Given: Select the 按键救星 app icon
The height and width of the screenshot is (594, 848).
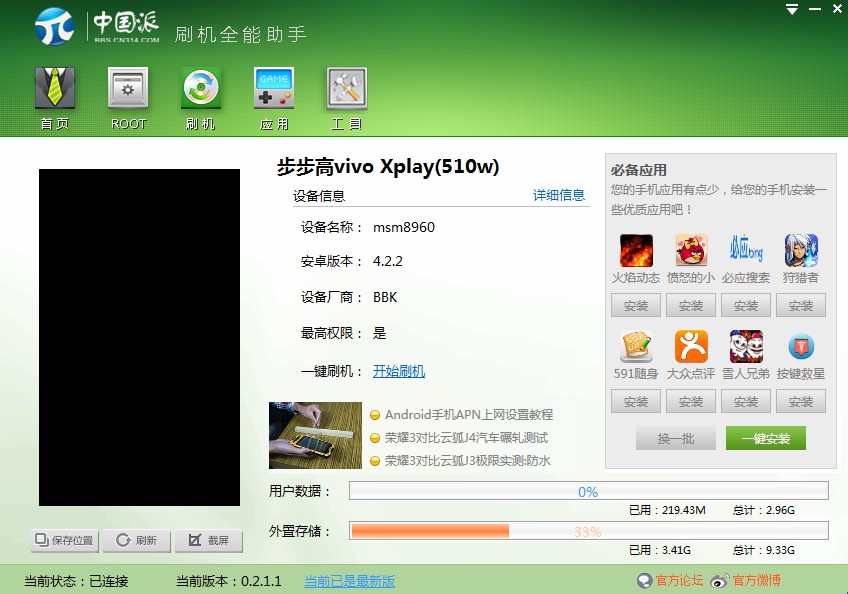Looking at the screenshot, I should (801, 346).
